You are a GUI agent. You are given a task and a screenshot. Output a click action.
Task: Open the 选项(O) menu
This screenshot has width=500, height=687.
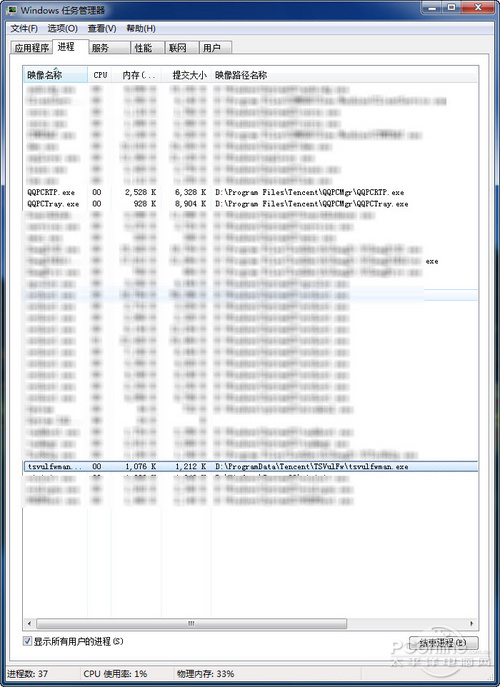pyautogui.click(x=63, y=28)
